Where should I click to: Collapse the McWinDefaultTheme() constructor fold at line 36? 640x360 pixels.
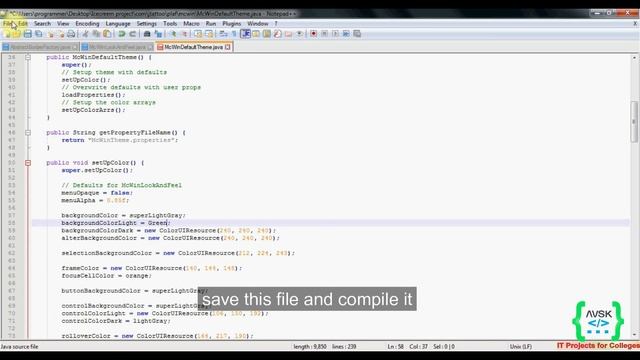coord(28,58)
